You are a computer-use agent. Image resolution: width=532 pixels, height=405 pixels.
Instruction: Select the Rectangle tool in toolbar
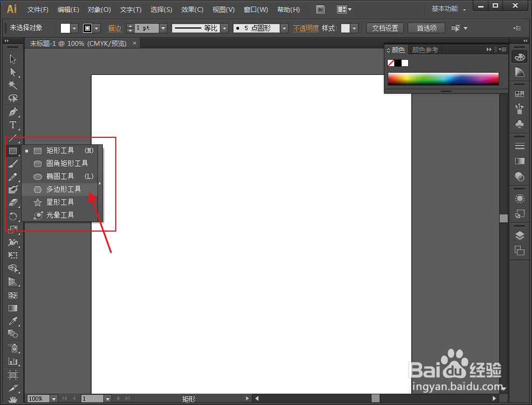[13, 151]
